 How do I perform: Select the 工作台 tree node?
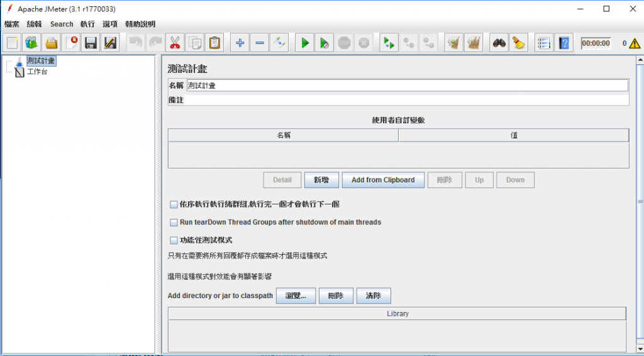37,72
